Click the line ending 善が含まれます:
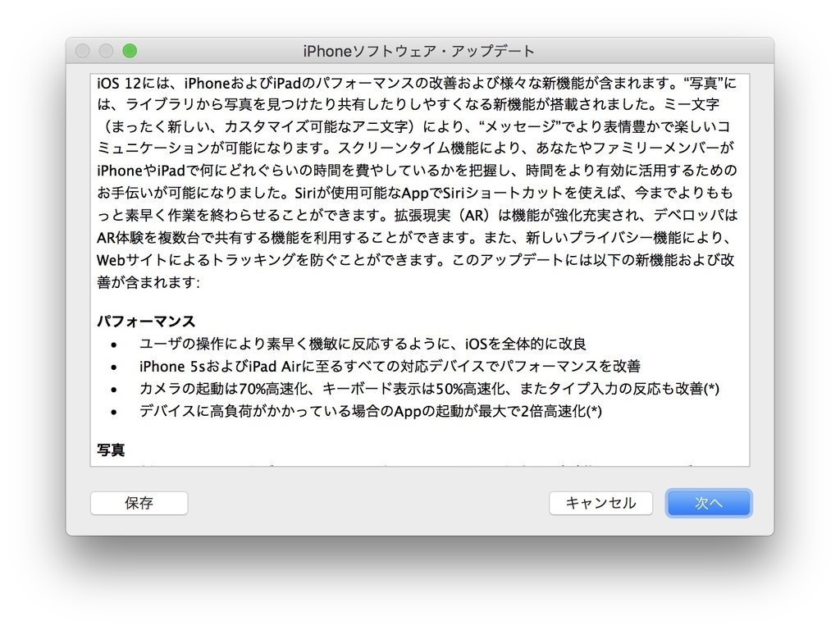Screen dimensions: 840x630 point(148,282)
